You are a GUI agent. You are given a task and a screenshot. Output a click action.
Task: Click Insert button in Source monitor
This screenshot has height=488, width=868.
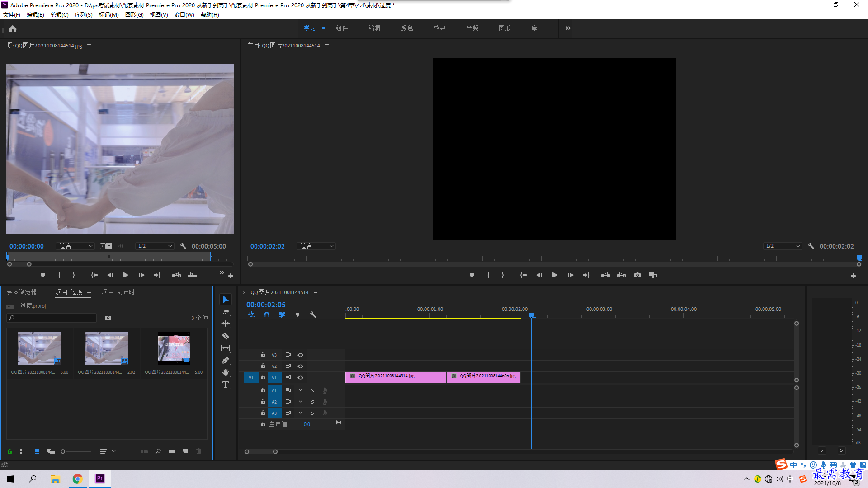point(176,275)
